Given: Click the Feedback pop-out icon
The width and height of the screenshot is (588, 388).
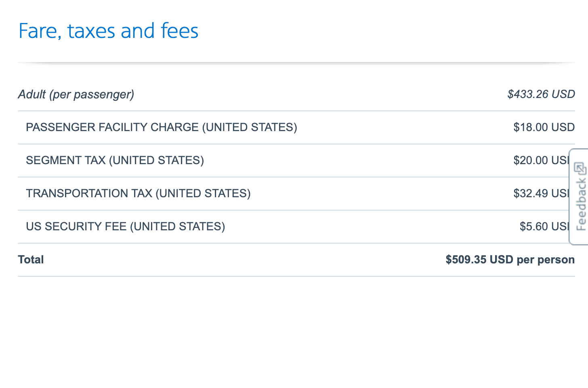Looking at the screenshot, I should 580,168.
